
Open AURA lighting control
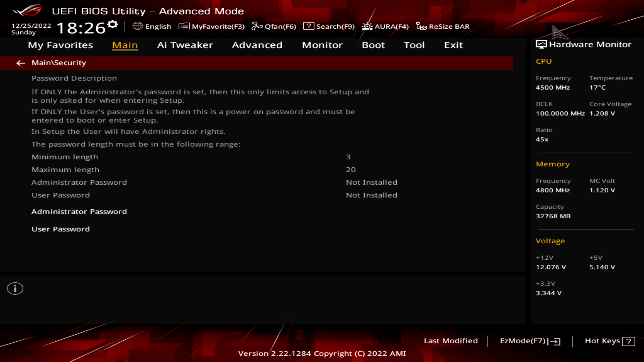click(x=385, y=26)
